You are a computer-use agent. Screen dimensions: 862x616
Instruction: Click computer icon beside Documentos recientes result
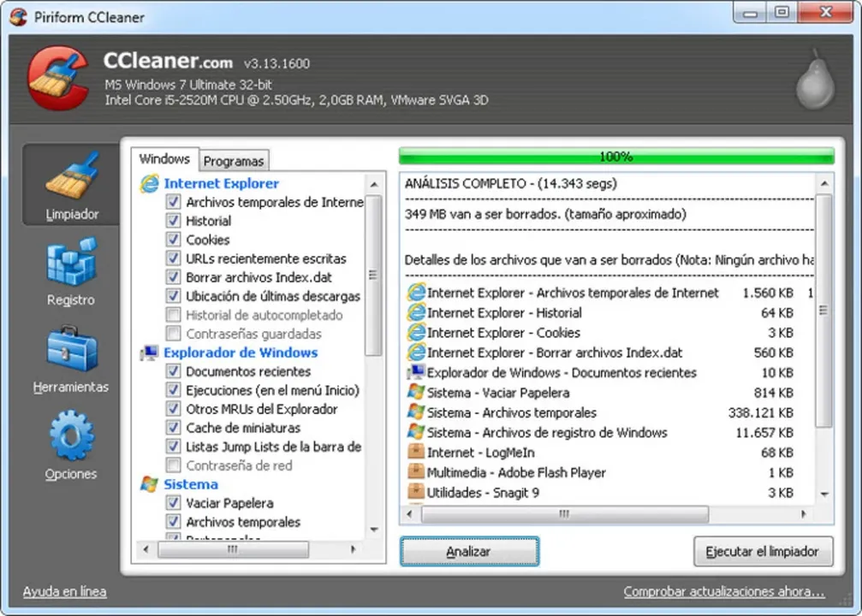click(416, 372)
